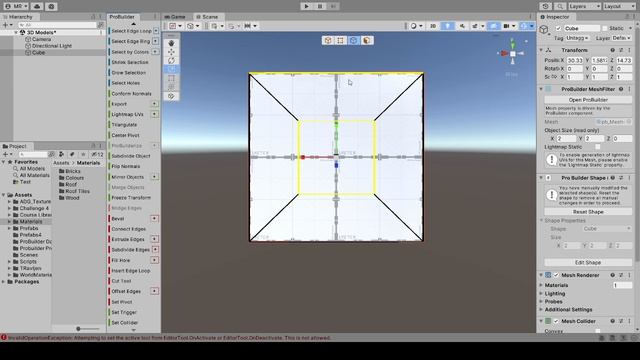
Task: Switch to ProBuilder face selection mode
Action: point(367,40)
